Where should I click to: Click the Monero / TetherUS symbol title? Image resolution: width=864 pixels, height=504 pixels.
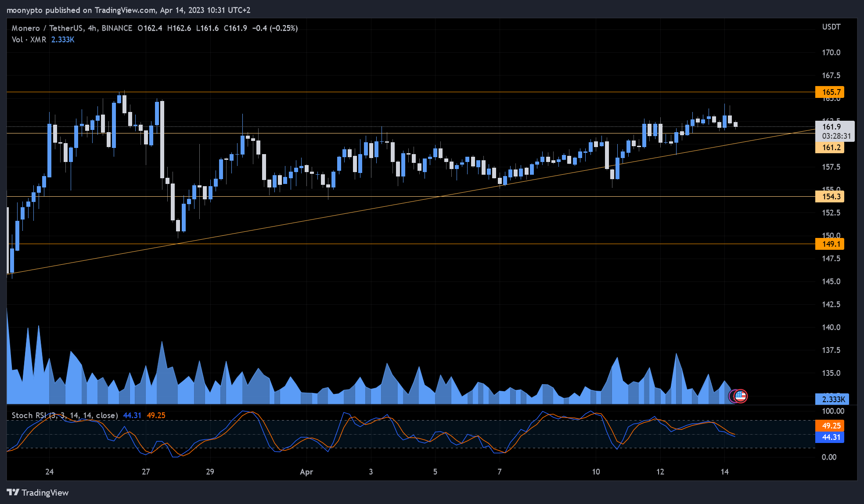pos(47,28)
